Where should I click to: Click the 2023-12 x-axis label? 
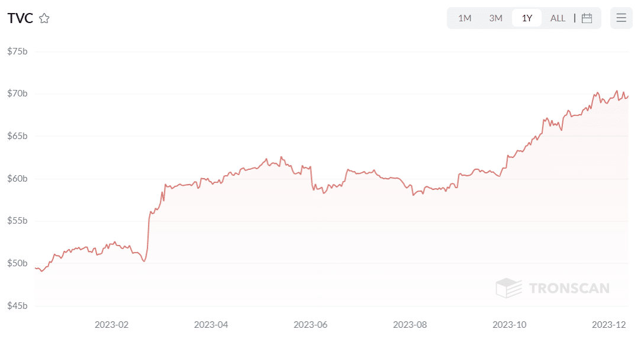point(610,324)
